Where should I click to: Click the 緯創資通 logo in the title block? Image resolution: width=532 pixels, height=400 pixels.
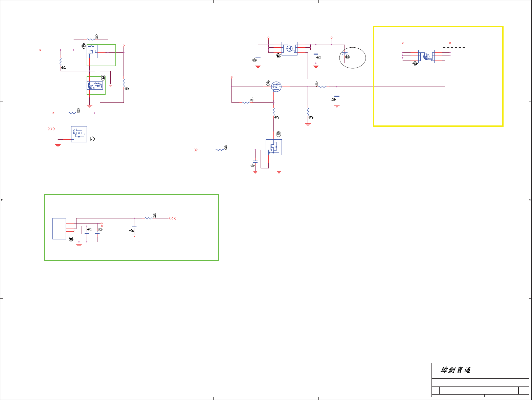pos(456,370)
